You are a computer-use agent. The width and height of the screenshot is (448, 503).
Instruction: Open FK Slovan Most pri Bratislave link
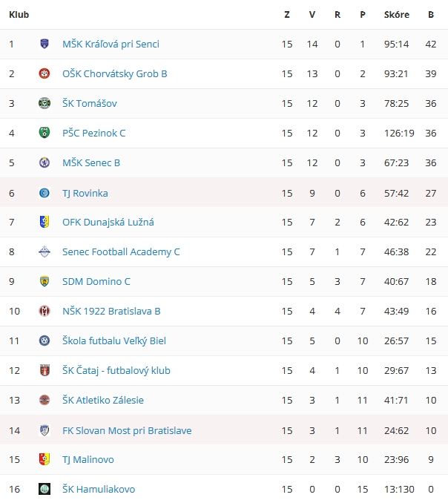(x=127, y=430)
